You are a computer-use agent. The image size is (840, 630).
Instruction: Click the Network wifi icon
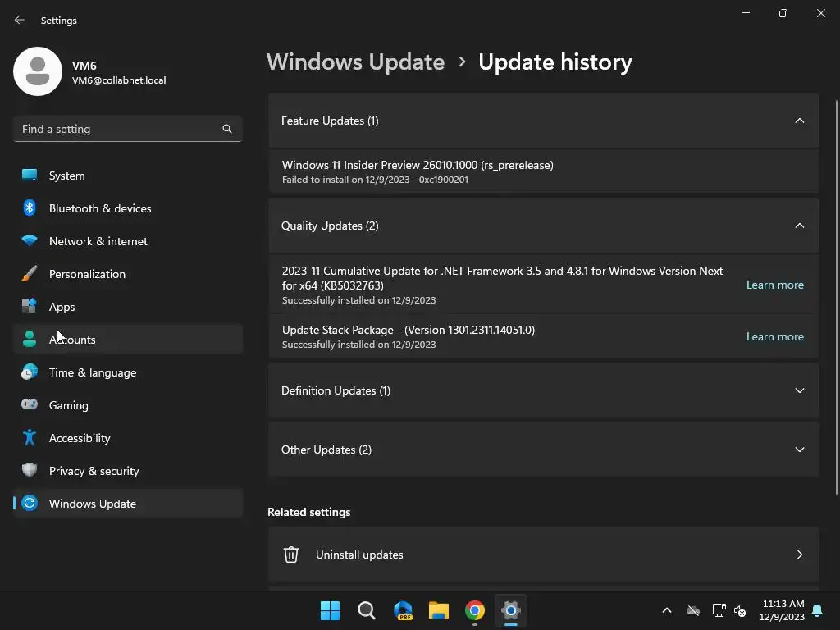click(30, 240)
